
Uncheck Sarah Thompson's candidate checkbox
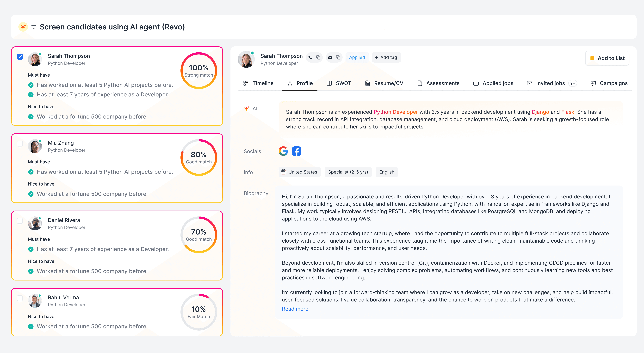coord(20,57)
